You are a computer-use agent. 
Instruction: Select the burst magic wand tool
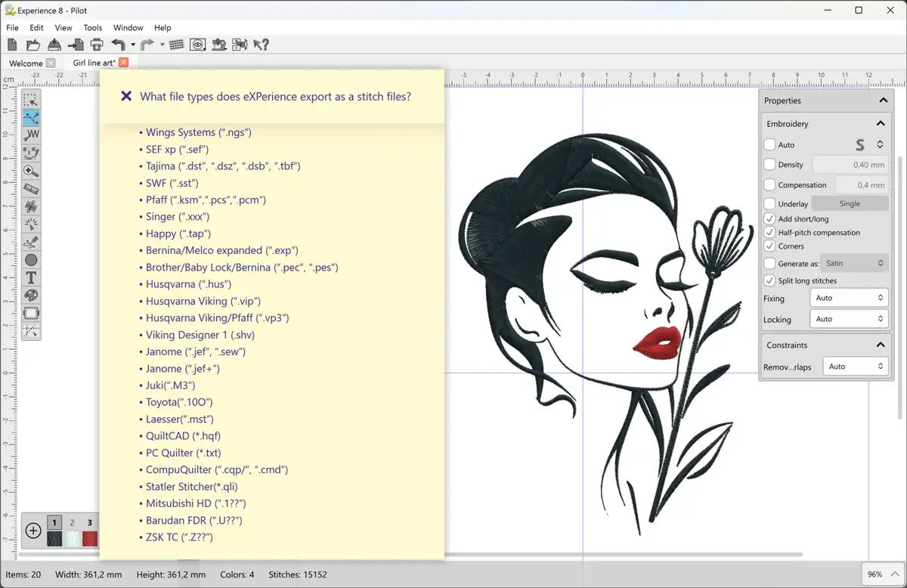coord(31,224)
